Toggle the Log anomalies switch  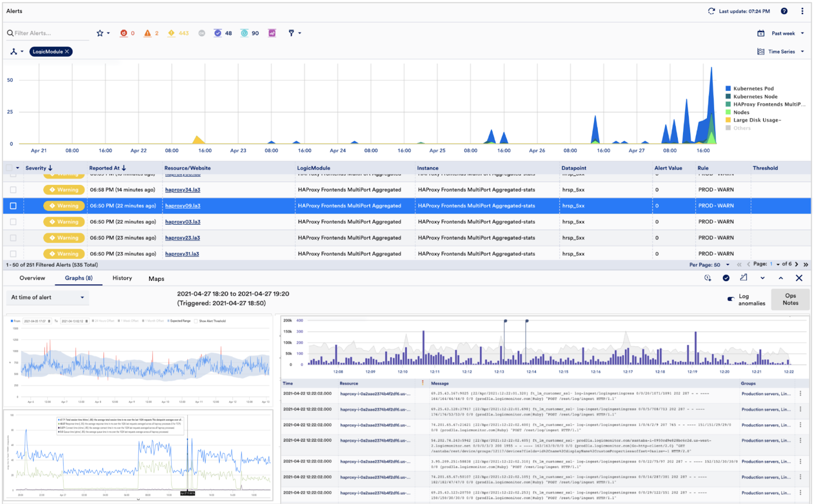click(731, 299)
